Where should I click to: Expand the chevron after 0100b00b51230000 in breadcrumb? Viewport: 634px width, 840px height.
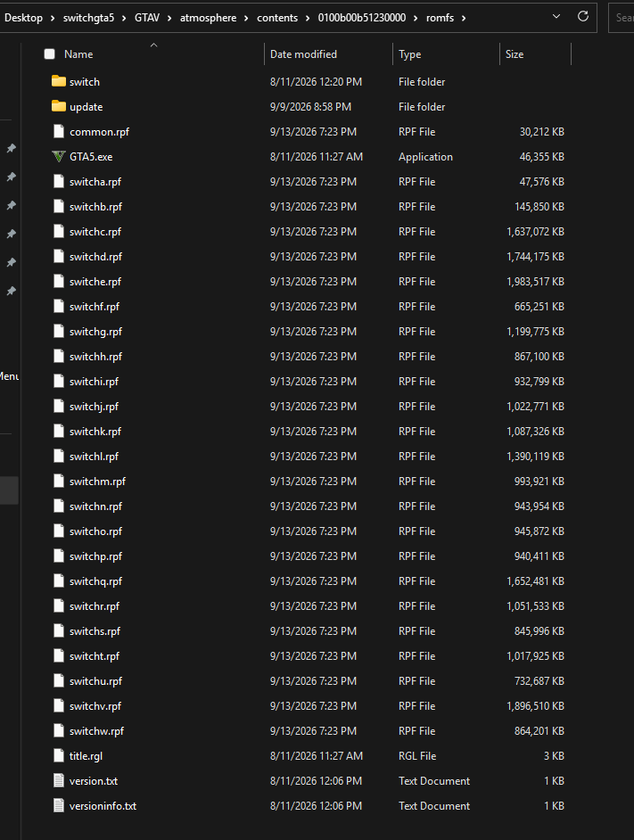(416, 18)
